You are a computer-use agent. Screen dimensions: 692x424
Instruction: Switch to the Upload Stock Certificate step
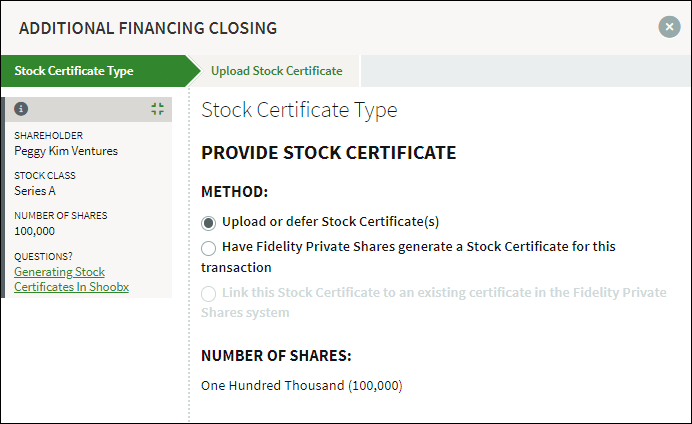pos(277,71)
